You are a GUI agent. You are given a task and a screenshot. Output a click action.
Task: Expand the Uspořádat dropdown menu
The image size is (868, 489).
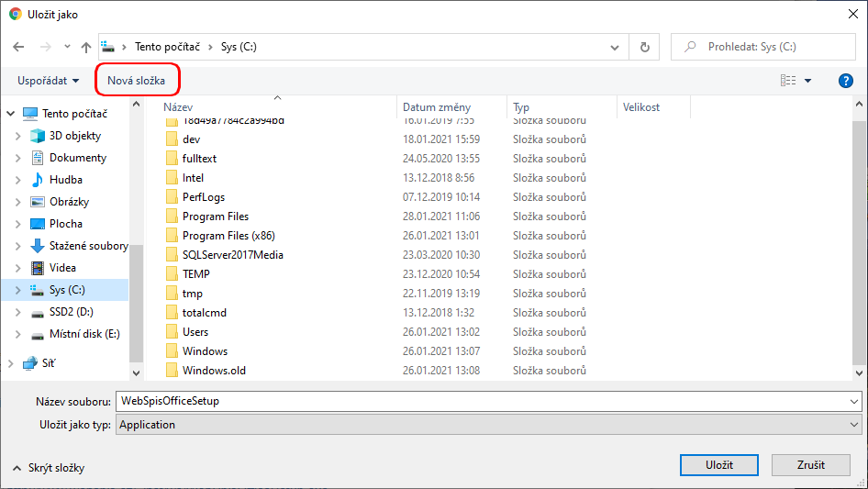click(x=48, y=81)
